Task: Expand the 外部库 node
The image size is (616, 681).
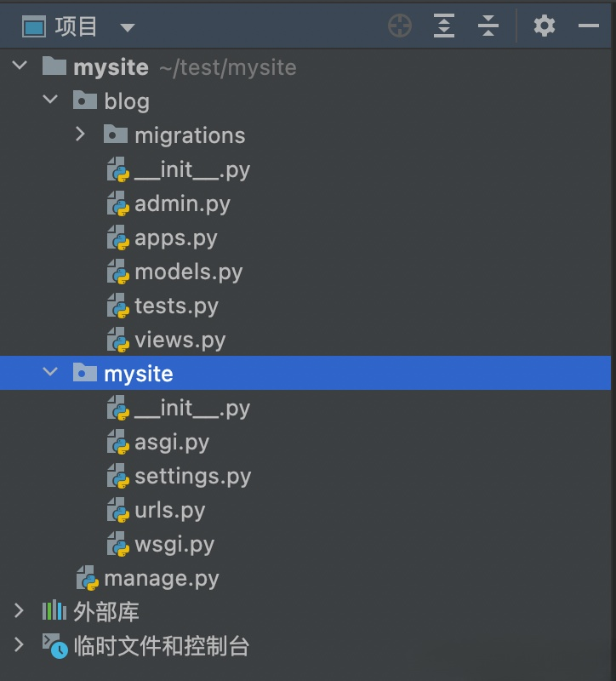Action: [x=19, y=610]
